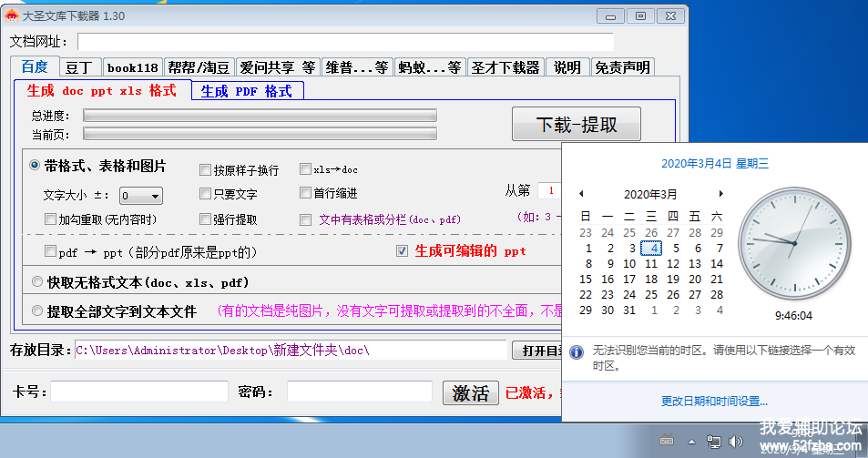Click the 文档网址 input field
The width and height of the screenshot is (868, 458).
click(345, 42)
